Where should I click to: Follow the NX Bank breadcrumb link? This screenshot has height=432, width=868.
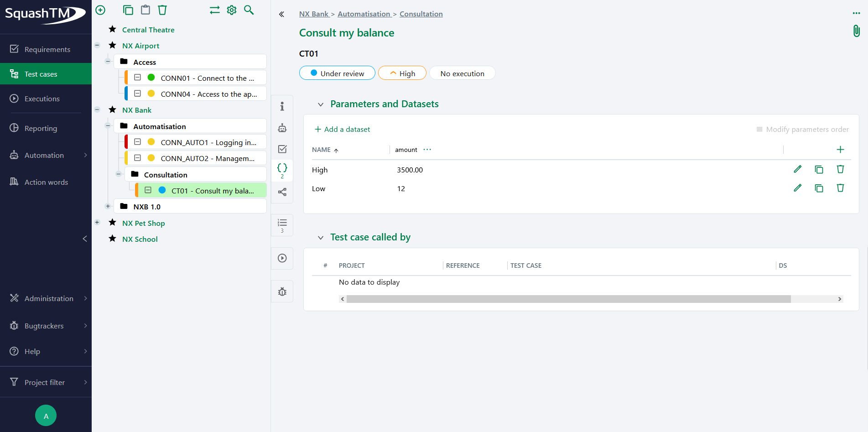point(314,14)
